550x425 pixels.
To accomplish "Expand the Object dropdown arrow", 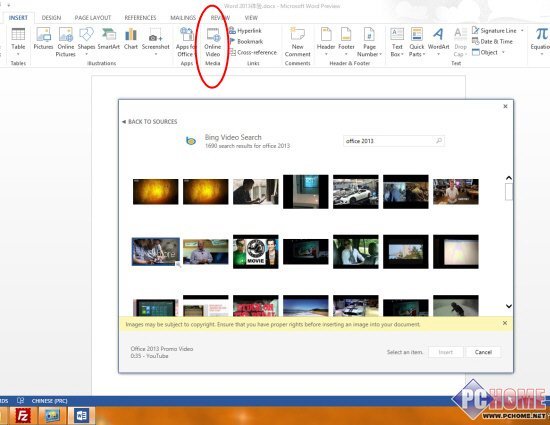I will 503,52.
